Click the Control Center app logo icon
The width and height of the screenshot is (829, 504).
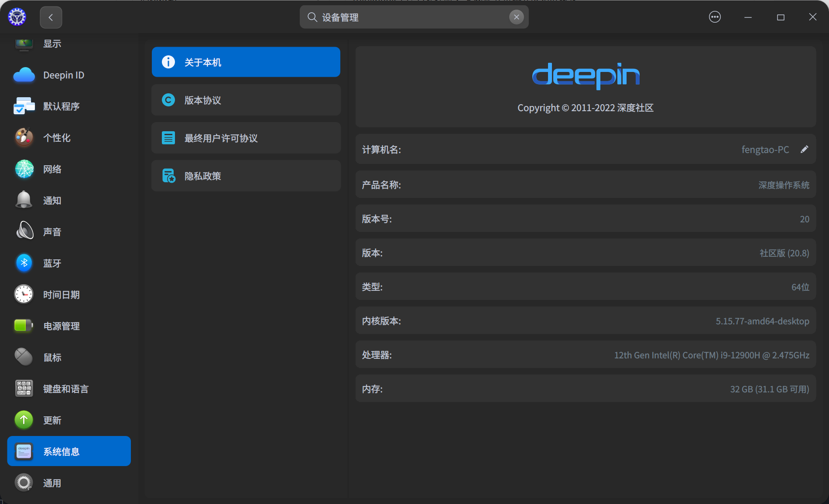17,17
